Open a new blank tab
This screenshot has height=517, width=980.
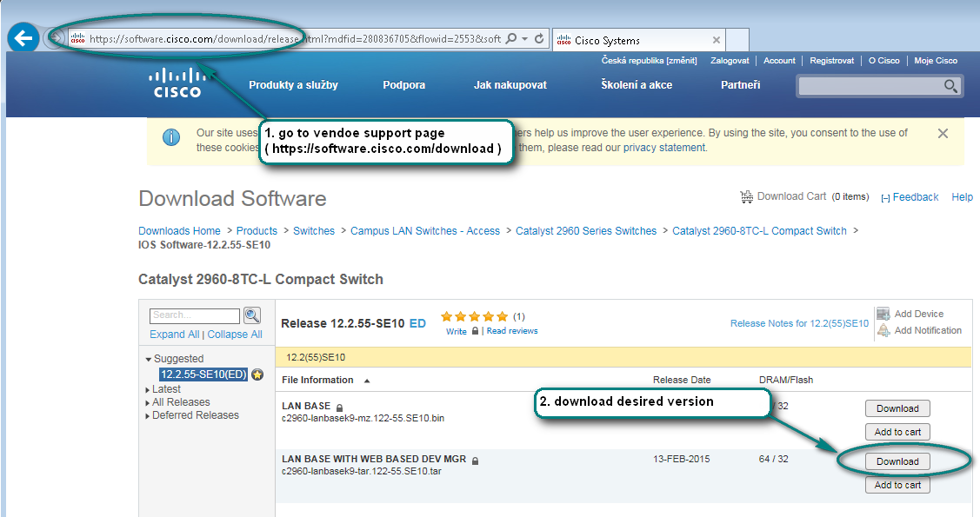pyautogui.click(x=737, y=40)
